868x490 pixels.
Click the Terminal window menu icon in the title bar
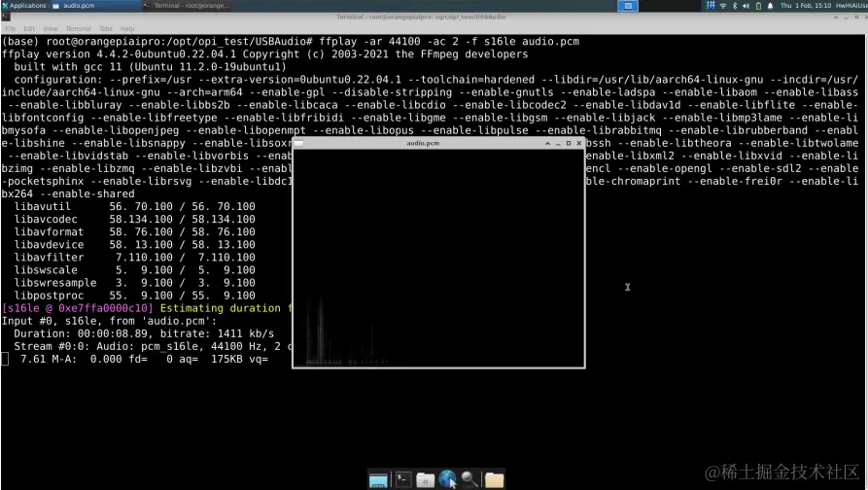tap(6, 17)
